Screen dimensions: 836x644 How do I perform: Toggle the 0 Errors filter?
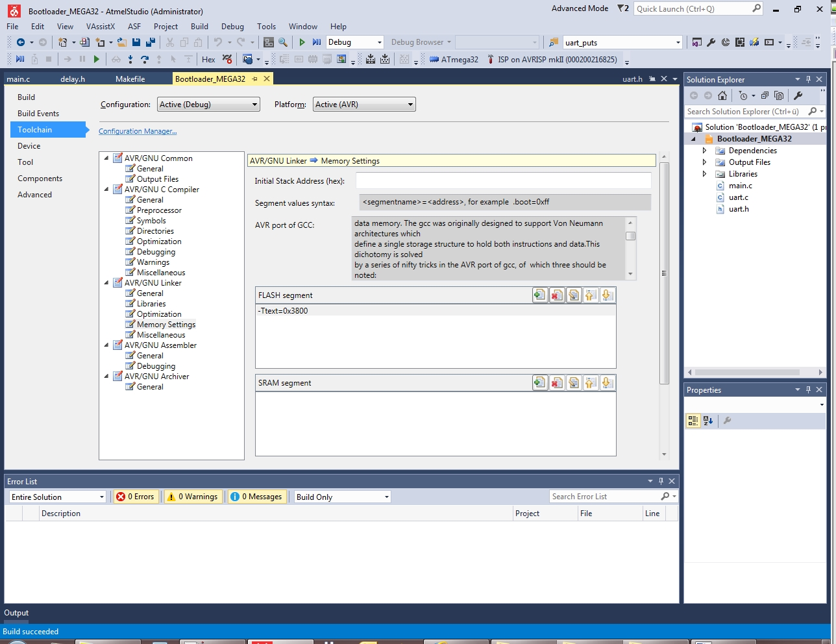tap(136, 497)
